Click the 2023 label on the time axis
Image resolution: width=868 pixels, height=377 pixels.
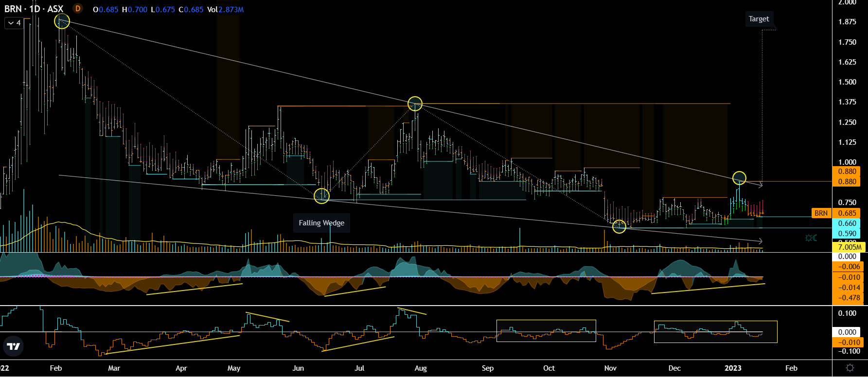pos(733,368)
